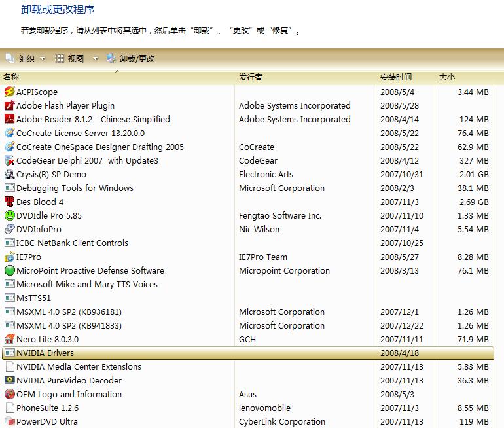
Task: Click the Des Blood 4 icon
Action: 10,202
